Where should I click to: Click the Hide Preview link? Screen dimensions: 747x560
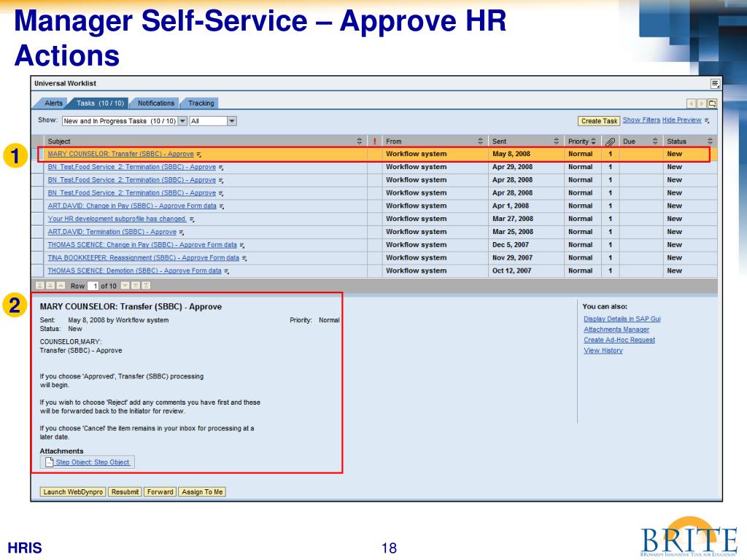[682, 120]
